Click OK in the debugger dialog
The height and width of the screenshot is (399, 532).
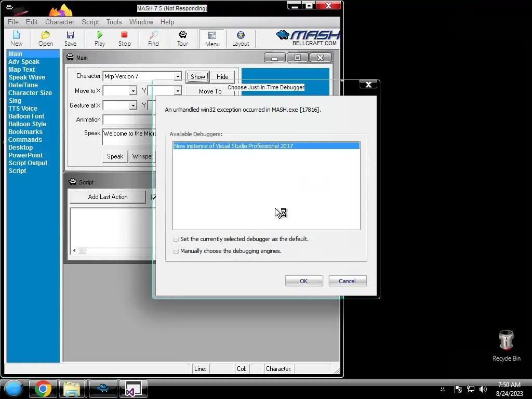pyautogui.click(x=303, y=281)
